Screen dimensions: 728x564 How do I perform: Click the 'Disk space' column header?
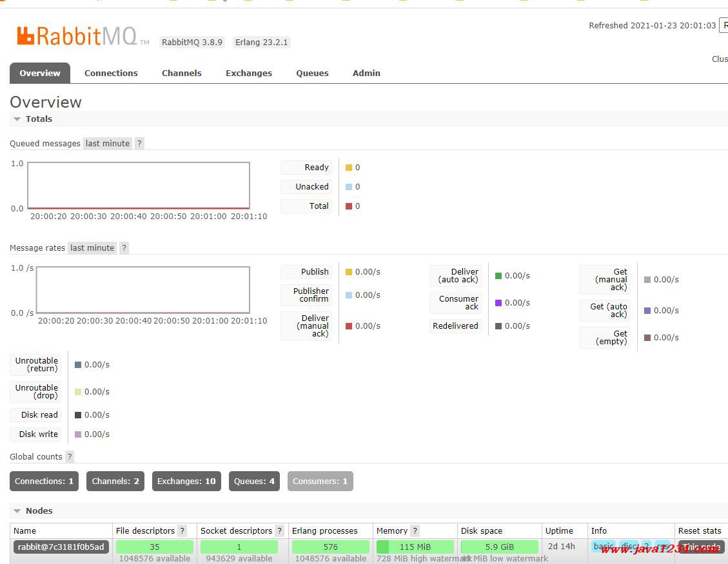[482, 530]
